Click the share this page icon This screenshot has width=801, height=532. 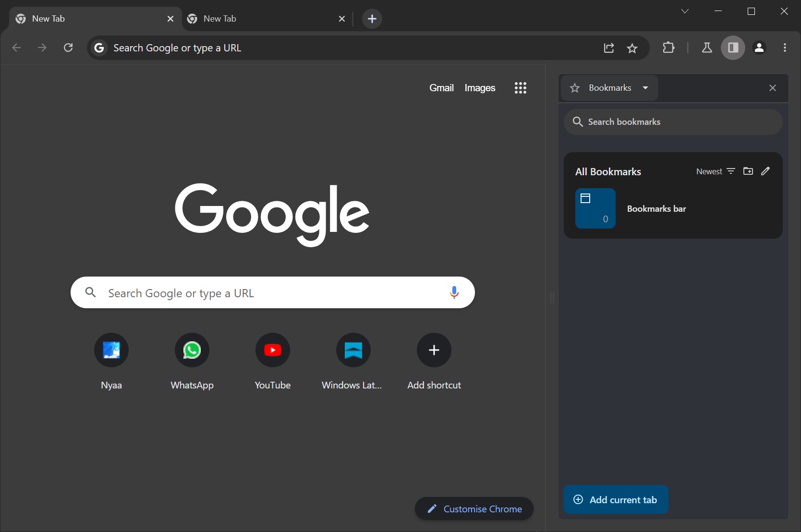[609, 48]
